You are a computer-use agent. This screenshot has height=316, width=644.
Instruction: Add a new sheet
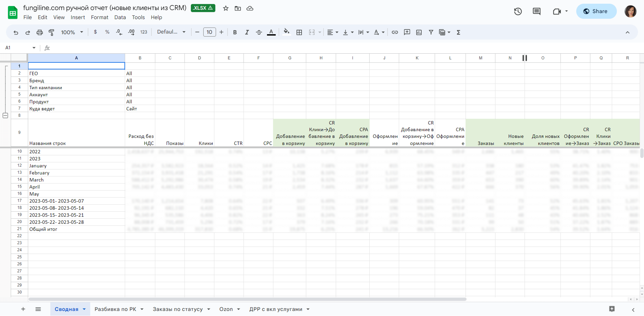pos(23,309)
